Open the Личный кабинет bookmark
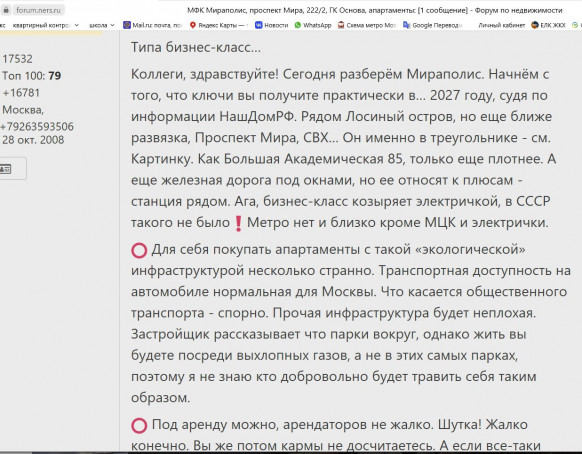The width and height of the screenshot is (582, 454). [x=501, y=25]
